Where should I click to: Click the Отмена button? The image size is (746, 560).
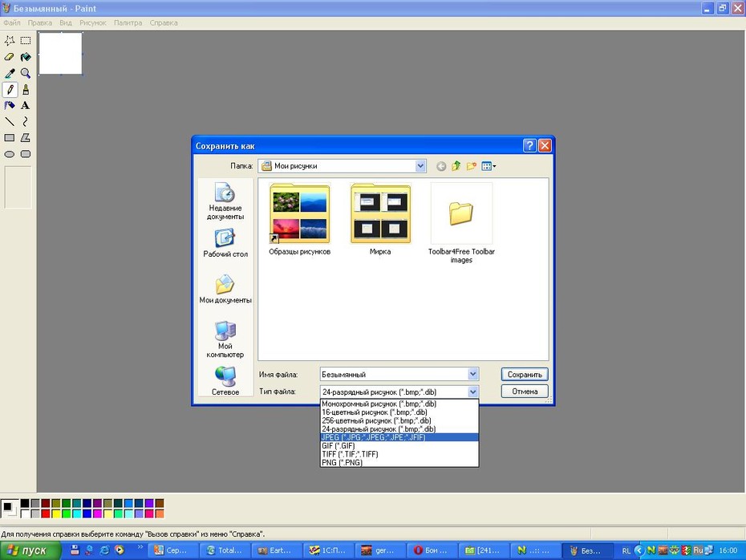click(525, 392)
